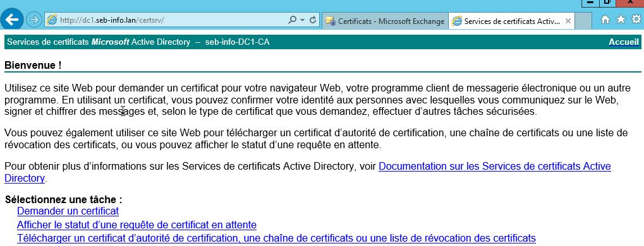
Task: Click the browser Forward arrow button
Action: [x=34, y=20]
